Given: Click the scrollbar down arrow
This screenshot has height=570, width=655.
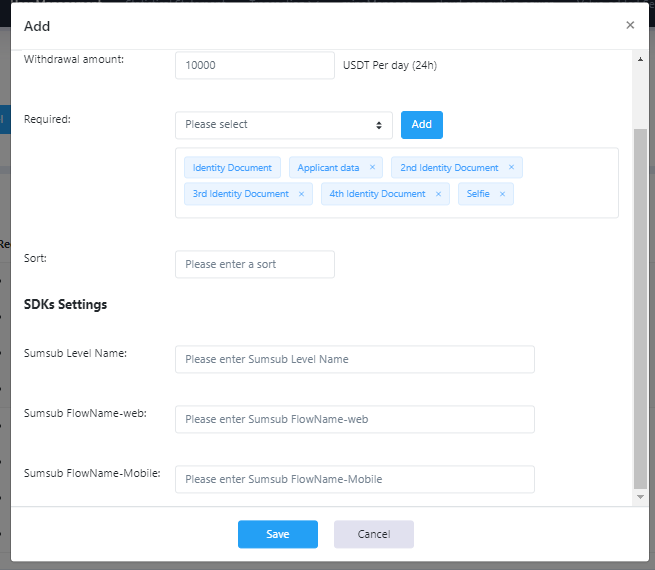Looking at the screenshot, I should click(x=640, y=497).
